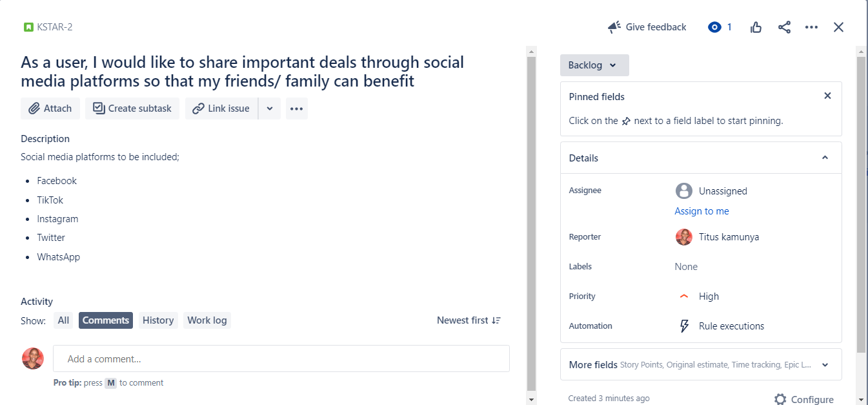Screen dimensions: 868x405
Task: Open the top-right more actions ellipsis
Action: tap(811, 27)
